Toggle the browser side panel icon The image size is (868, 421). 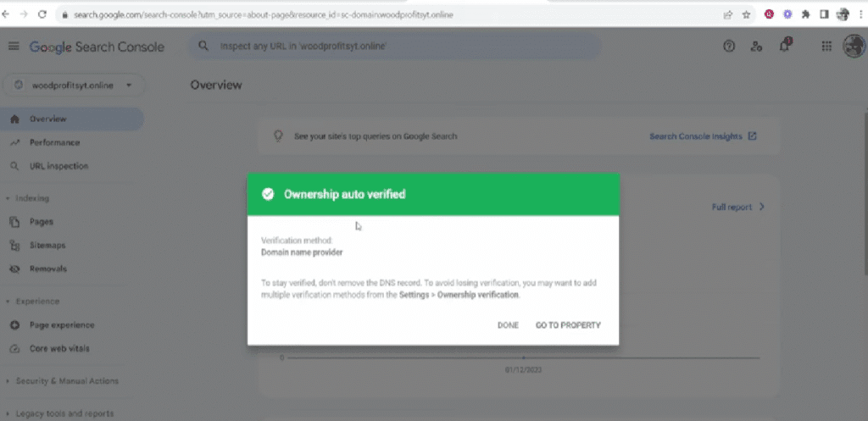pos(824,15)
